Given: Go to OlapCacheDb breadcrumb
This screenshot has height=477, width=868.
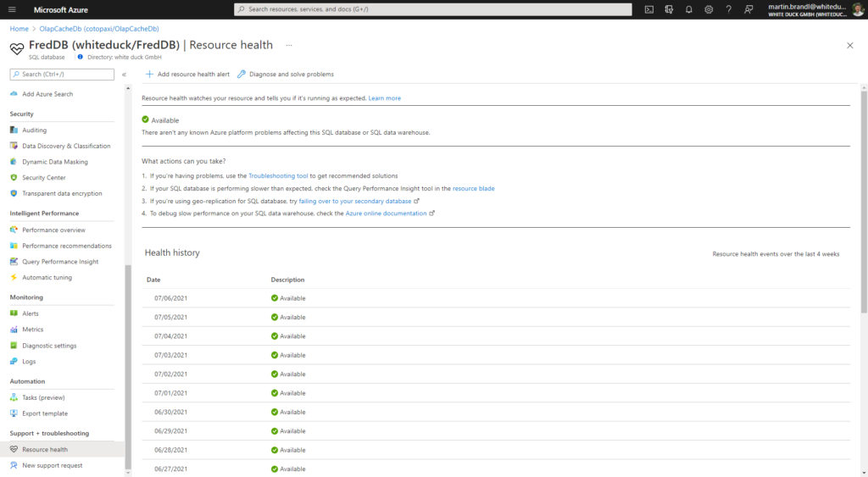Looking at the screenshot, I should (x=99, y=29).
